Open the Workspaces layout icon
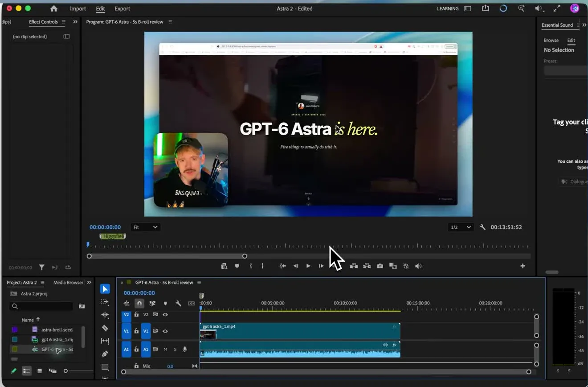This screenshot has width=588, height=387. tap(468, 8)
